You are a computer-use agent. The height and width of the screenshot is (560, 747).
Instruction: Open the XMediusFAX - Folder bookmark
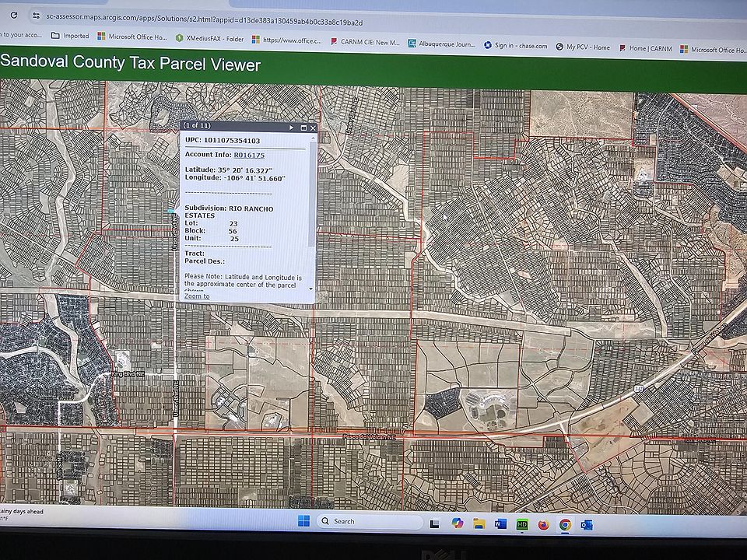pos(209,39)
